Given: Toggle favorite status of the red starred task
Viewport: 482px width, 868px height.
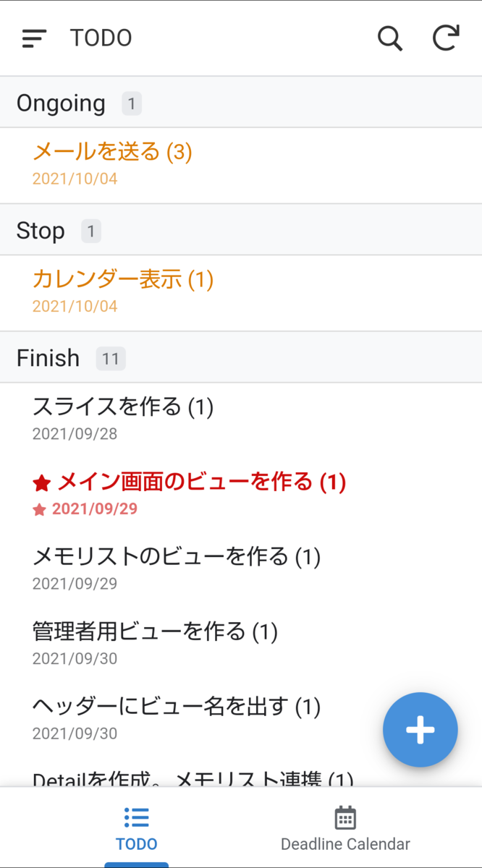Looking at the screenshot, I should [x=41, y=481].
